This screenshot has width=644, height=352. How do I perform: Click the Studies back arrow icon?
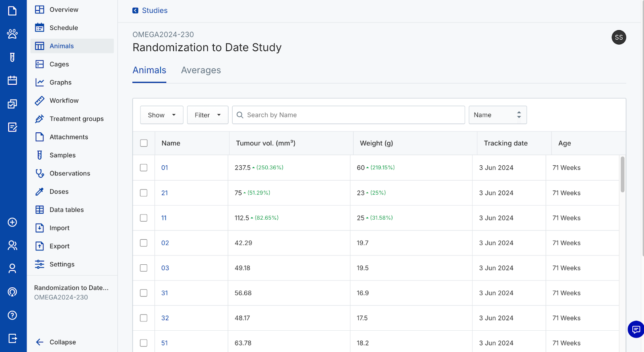(136, 10)
